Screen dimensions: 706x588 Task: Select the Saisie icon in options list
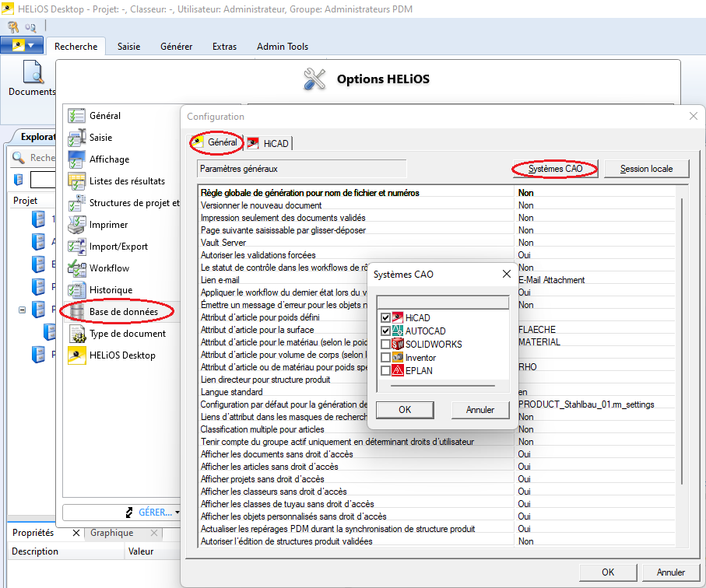(x=76, y=138)
